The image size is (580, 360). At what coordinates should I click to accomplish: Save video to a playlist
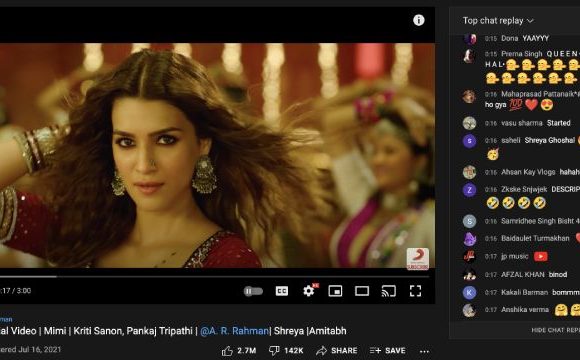click(388, 351)
